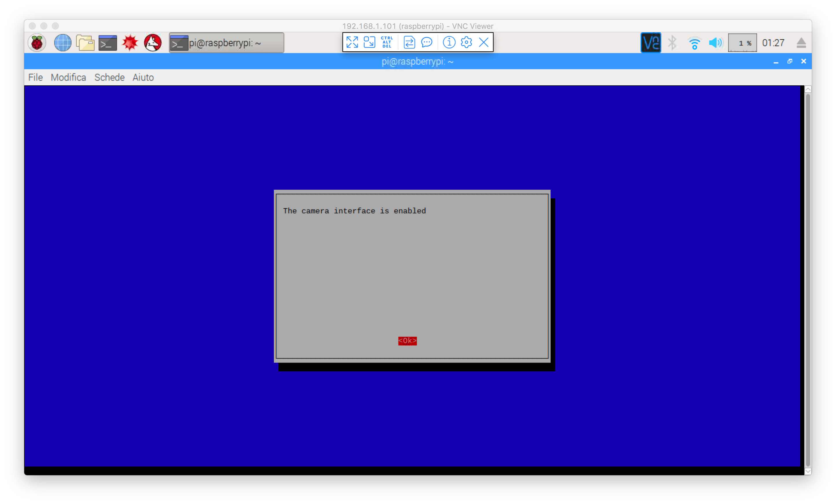
Task: Close the pi@raspberrypi terminal window
Action: coord(803,61)
